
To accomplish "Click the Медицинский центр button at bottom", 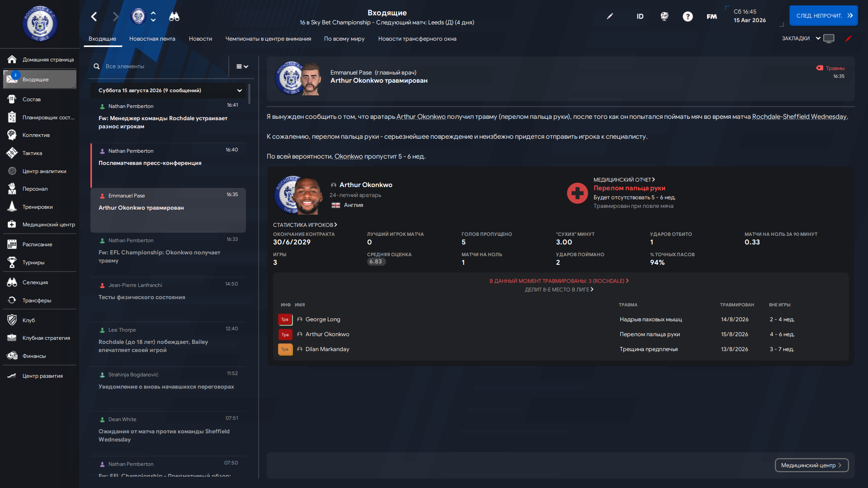I will [811, 465].
